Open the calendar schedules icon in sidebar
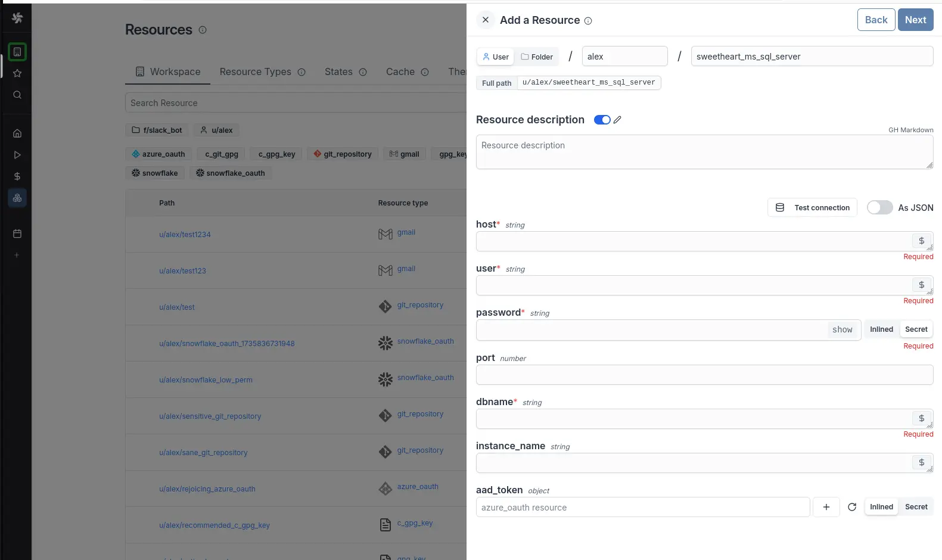This screenshot has width=942, height=560. [17, 234]
